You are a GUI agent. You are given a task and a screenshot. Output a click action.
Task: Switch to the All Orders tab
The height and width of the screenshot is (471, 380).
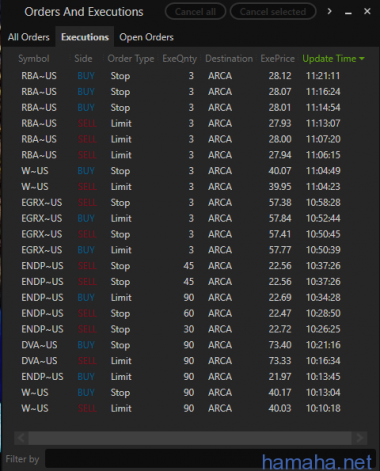tap(29, 37)
